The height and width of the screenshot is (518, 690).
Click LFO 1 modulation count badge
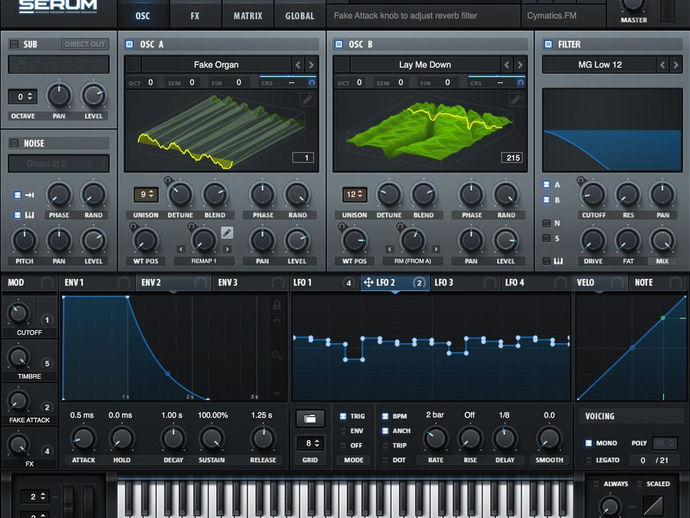(349, 283)
